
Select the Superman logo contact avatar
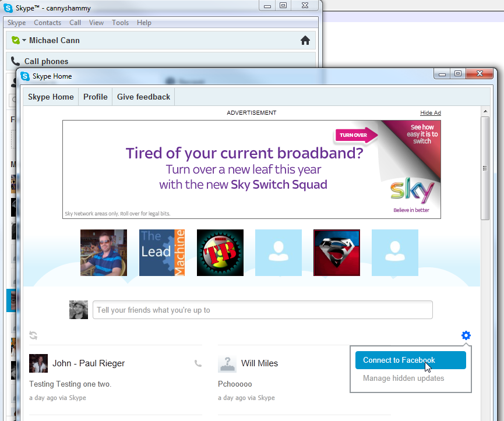(337, 253)
